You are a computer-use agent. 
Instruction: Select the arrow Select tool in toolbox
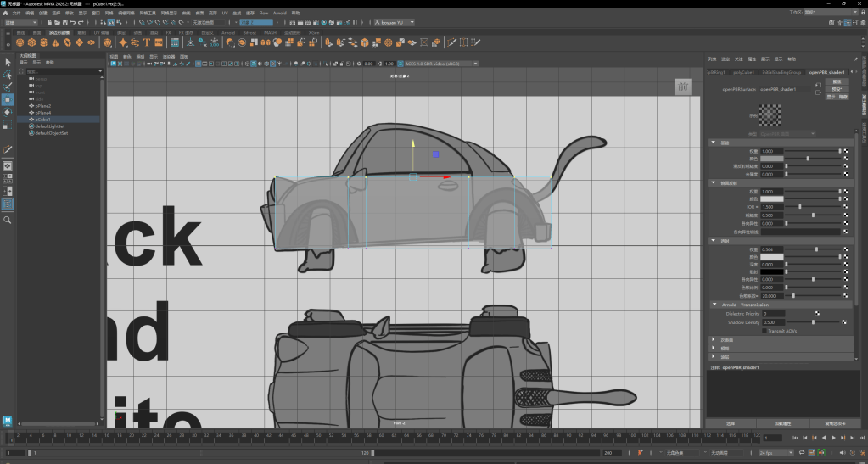pos(8,62)
